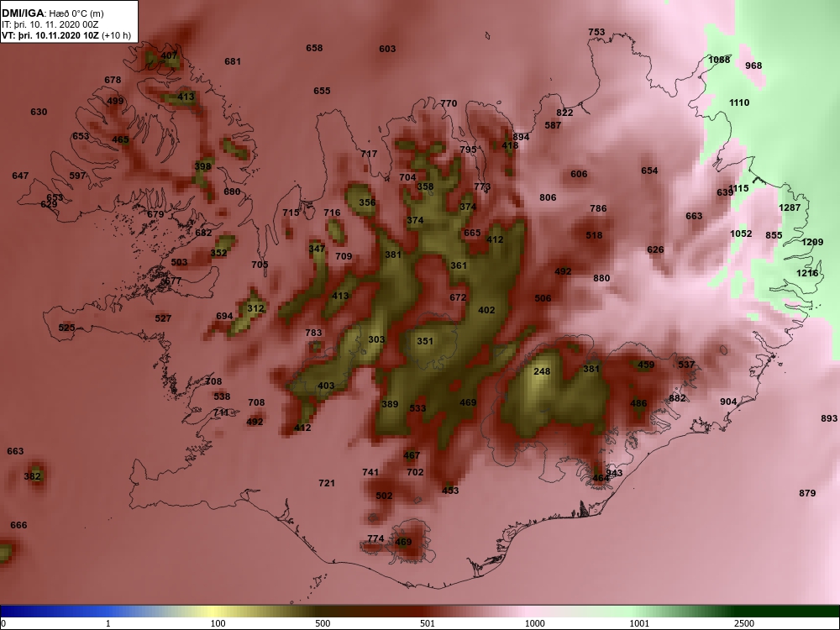The image size is (840, 630).
Task: Select the map value 968
Action: point(753,66)
